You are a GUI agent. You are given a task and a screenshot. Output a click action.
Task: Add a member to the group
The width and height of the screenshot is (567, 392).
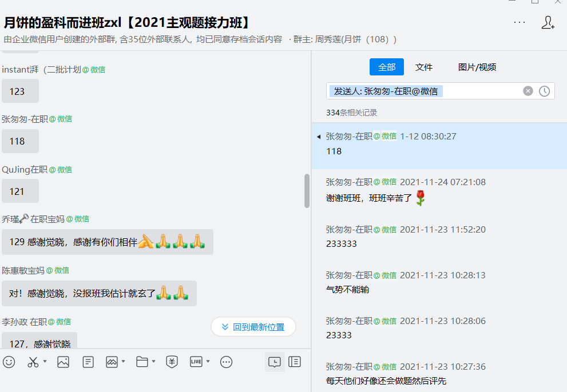[548, 22]
